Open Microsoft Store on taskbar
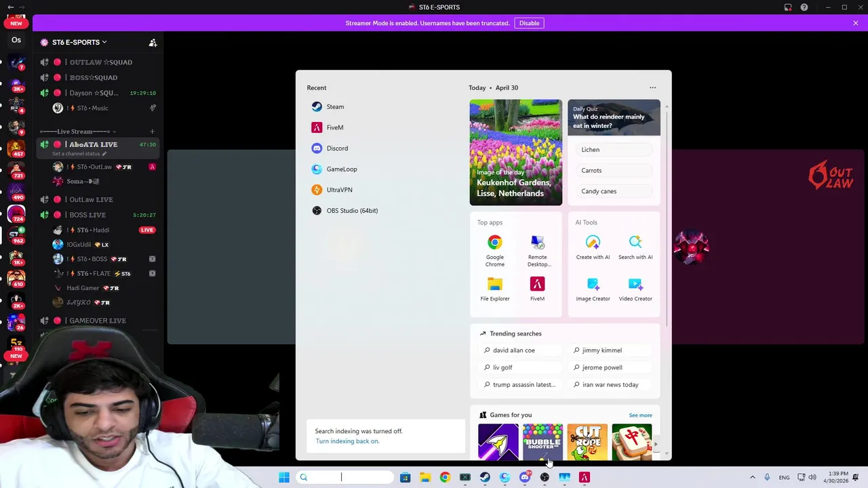Viewport: 868px width, 488px height. [x=405, y=477]
